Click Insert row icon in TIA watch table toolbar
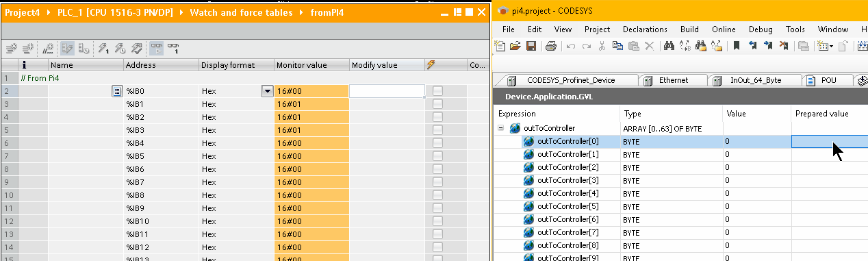This screenshot has height=261, width=868. click(11, 49)
